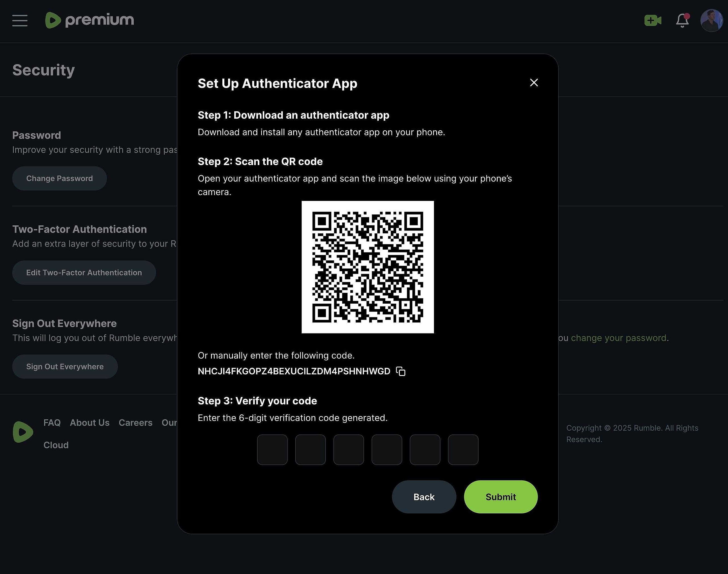The width and height of the screenshot is (728, 574).
Task: Click the Rumble logo in the footer
Action: pyautogui.click(x=23, y=432)
